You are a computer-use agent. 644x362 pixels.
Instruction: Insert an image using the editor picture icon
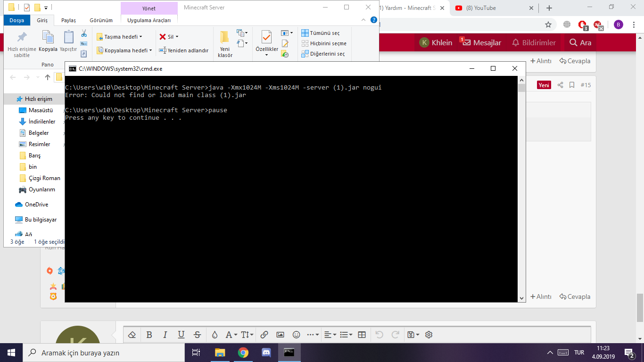(x=280, y=335)
